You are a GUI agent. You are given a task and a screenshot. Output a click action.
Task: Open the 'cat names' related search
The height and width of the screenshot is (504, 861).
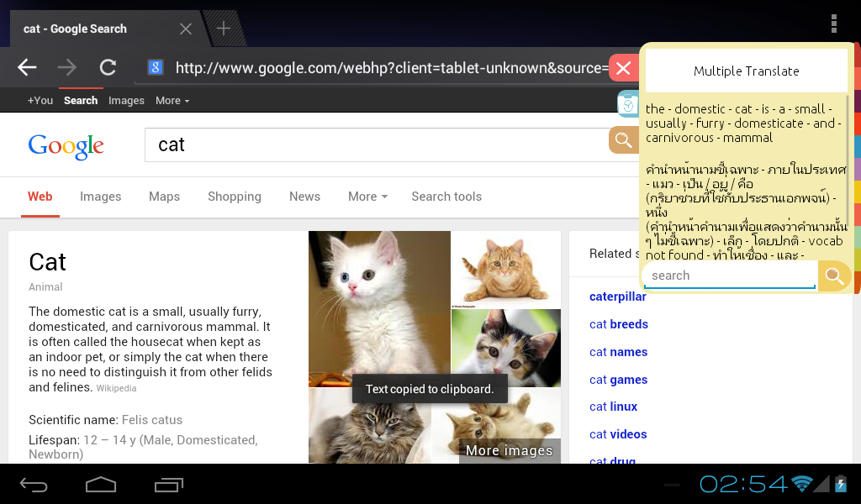click(618, 352)
